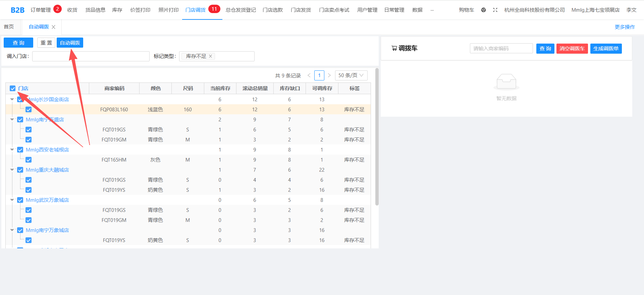Open the more menu ellipsis in navigation

[x=432, y=10]
